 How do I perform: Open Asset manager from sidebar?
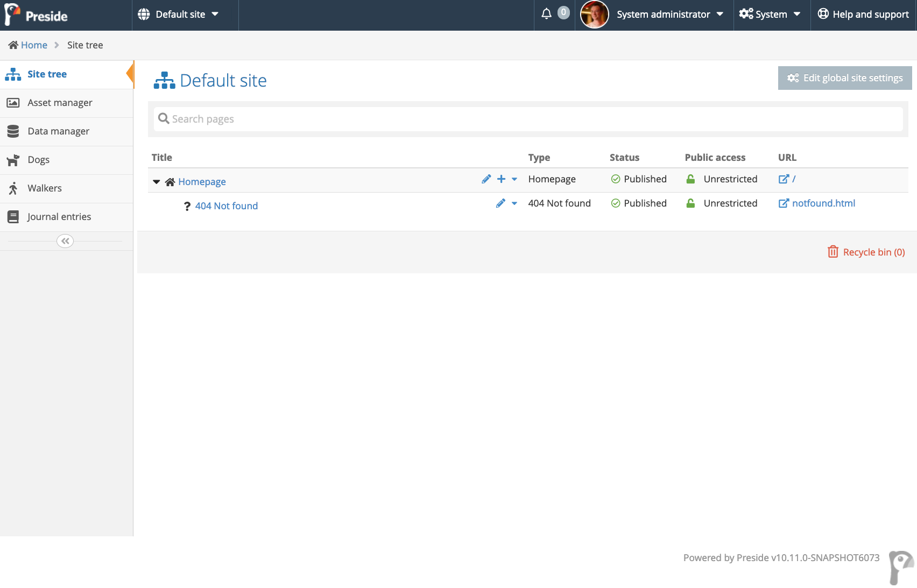point(60,103)
